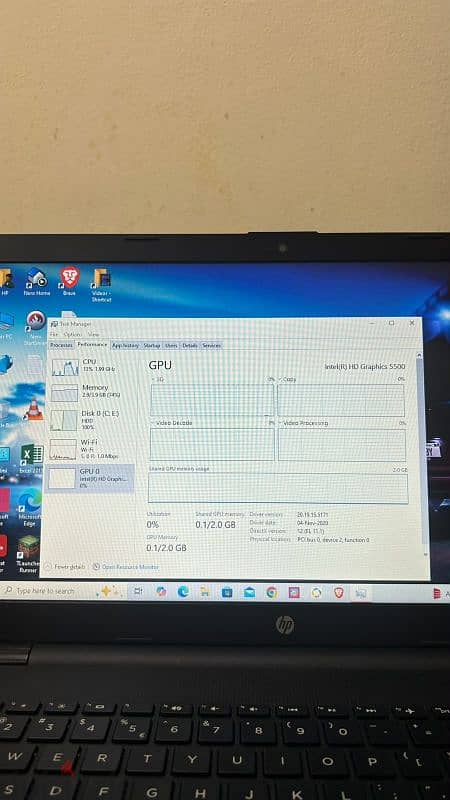Open the Details tab
This screenshot has height=800, width=450.
[190, 345]
